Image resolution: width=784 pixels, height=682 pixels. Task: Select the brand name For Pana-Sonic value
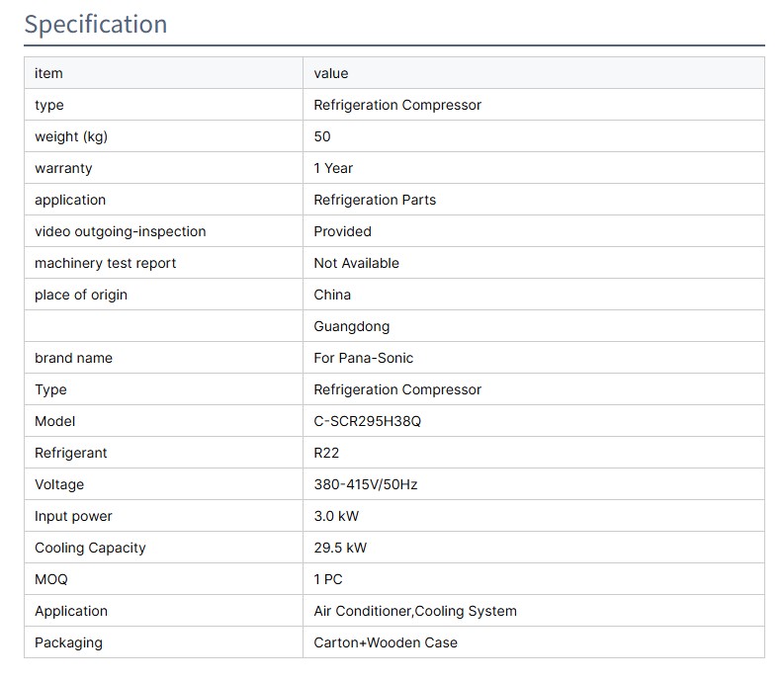point(363,358)
